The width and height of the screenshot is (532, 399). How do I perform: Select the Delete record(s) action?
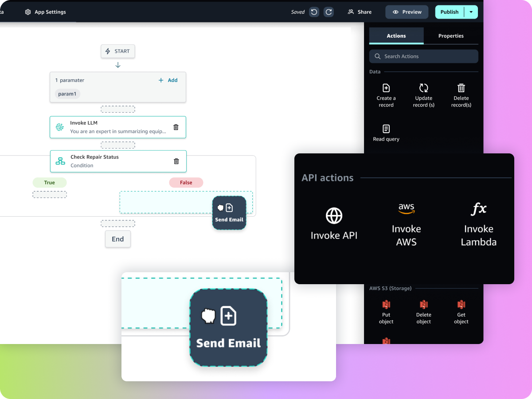point(461,94)
